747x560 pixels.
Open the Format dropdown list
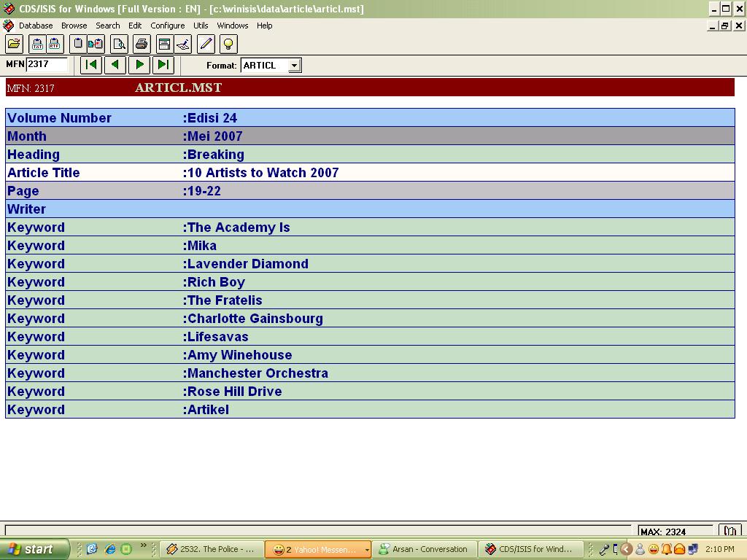[x=295, y=65]
